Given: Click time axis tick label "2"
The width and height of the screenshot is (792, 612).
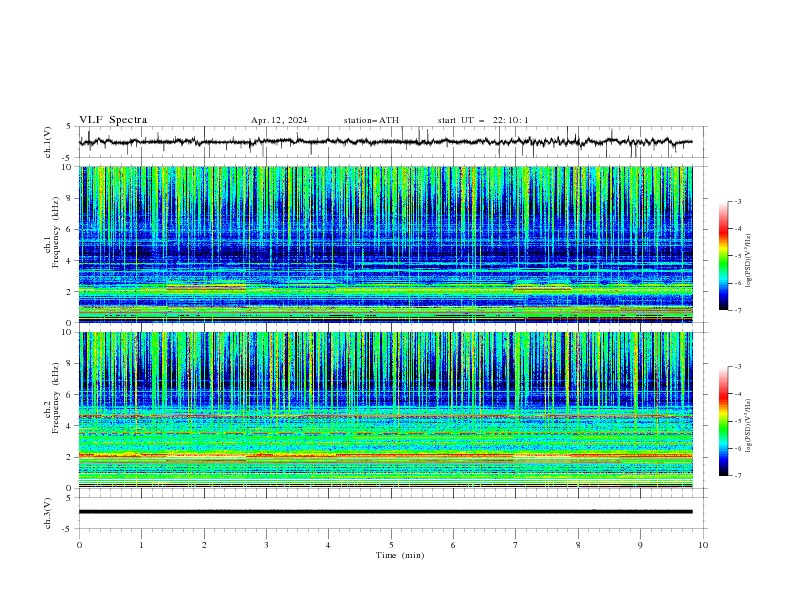Looking at the screenshot, I should (204, 545).
